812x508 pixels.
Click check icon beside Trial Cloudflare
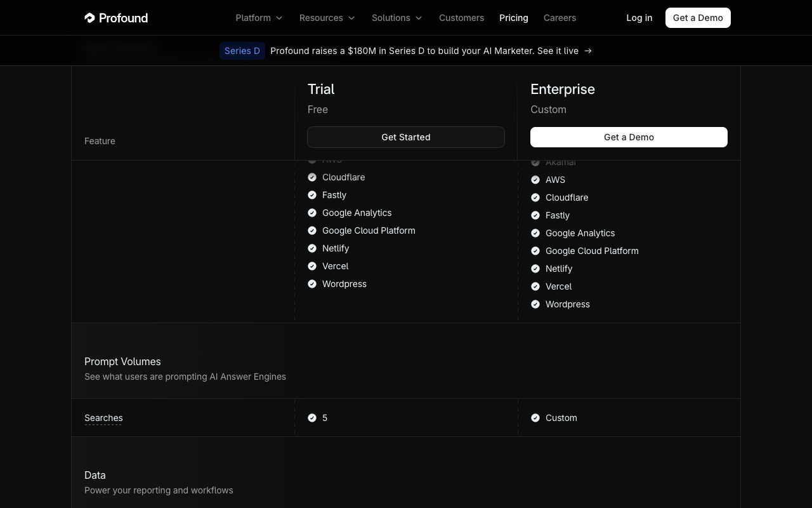[312, 177]
